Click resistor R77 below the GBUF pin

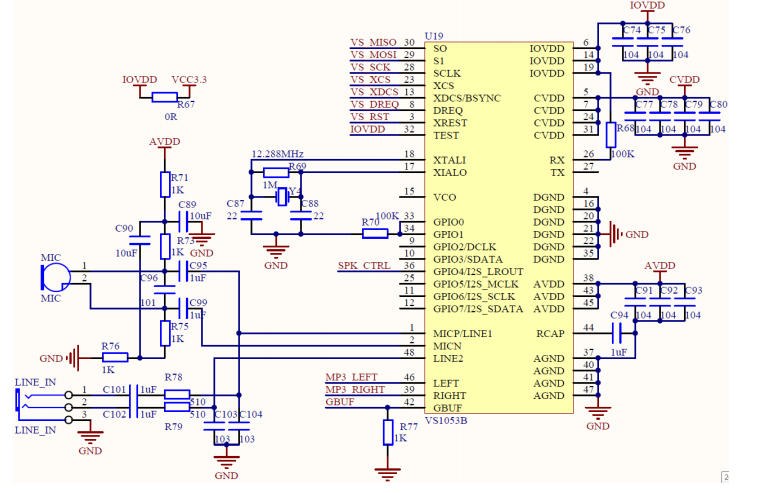(x=388, y=431)
